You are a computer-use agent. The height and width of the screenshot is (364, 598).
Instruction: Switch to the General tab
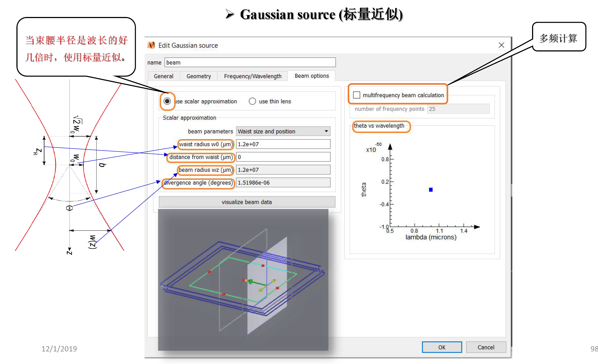pos(163,76)
